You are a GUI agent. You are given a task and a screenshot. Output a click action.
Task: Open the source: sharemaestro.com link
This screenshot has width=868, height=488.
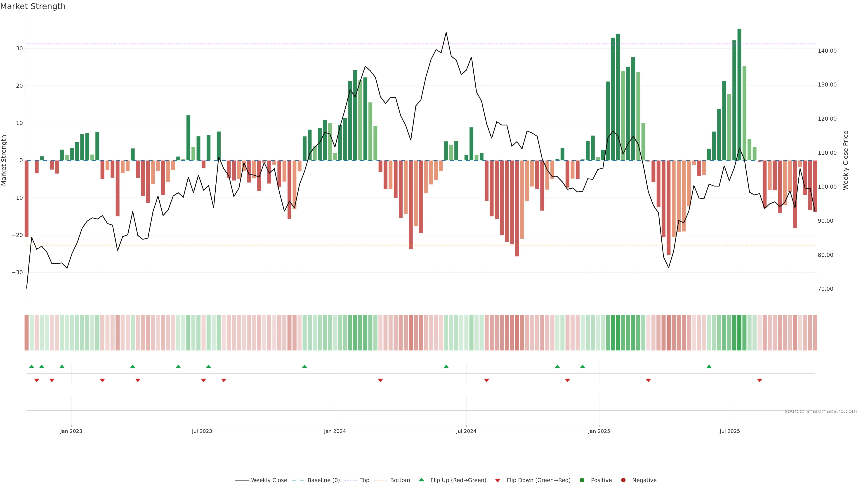pos(821,411)
